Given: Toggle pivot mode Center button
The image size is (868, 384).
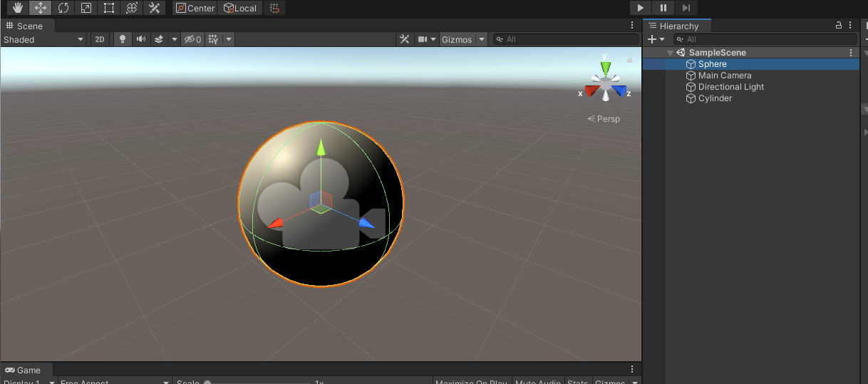Looking at the screenshot, I should (195, 8).
